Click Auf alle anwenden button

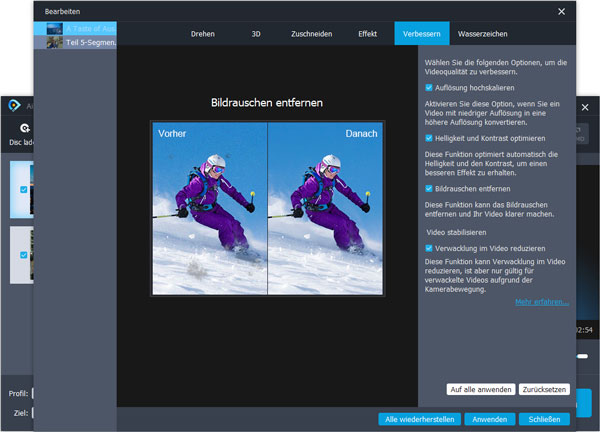point(481,390)
